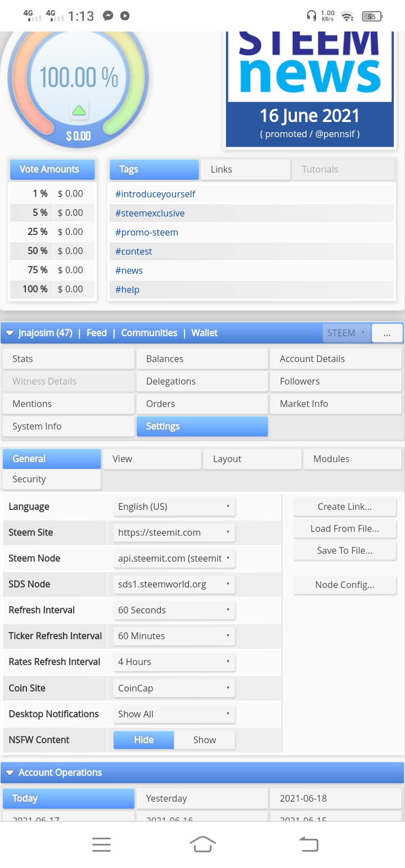Image resolution: width=405 pixels, height=868 pixels.
Task: Collapse the jnajosim account panel triangle
Action: [x=10, y=333]
